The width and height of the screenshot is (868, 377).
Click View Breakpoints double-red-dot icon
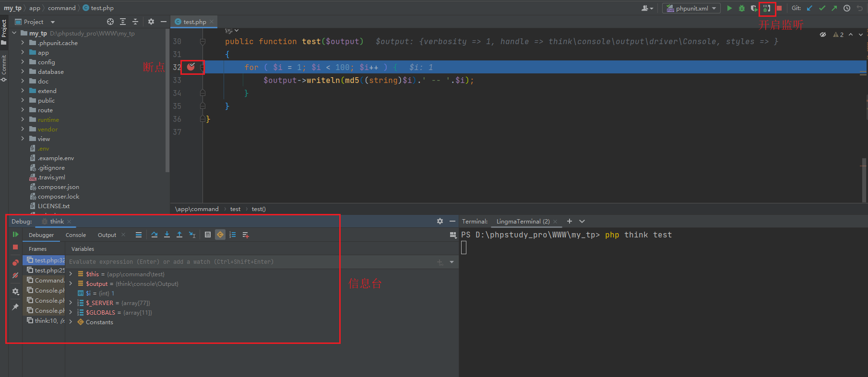pyautogui.click(x=15, y=262)
